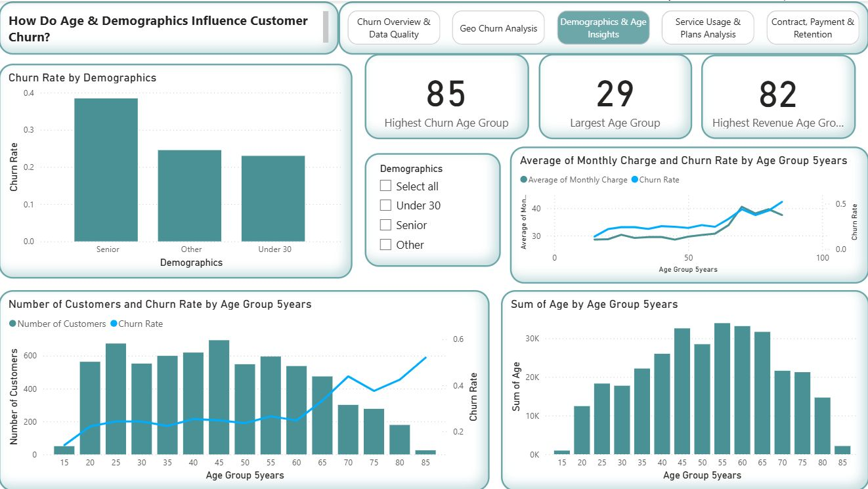Screen dimensions: 868x489
Task: Click Churn Rate legend marker in bottom-left chart
Action: click(113, 324)
